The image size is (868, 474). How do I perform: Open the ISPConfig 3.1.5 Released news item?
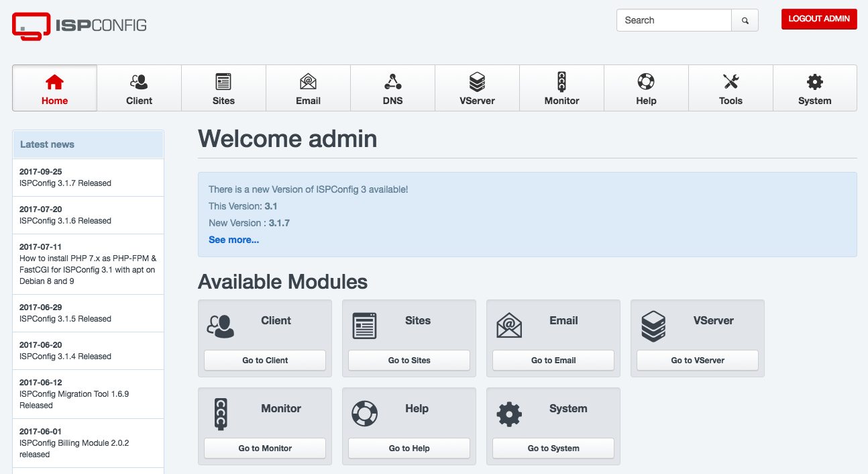pos(88,313)
